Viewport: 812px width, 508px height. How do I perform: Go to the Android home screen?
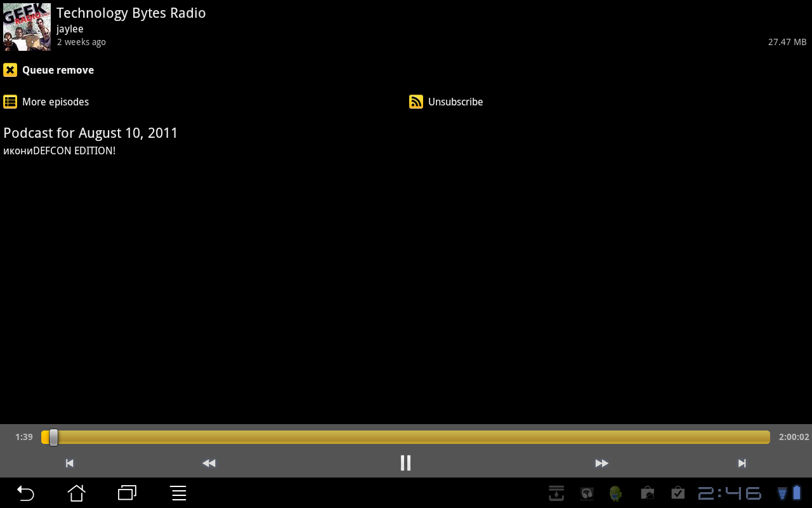77,493
